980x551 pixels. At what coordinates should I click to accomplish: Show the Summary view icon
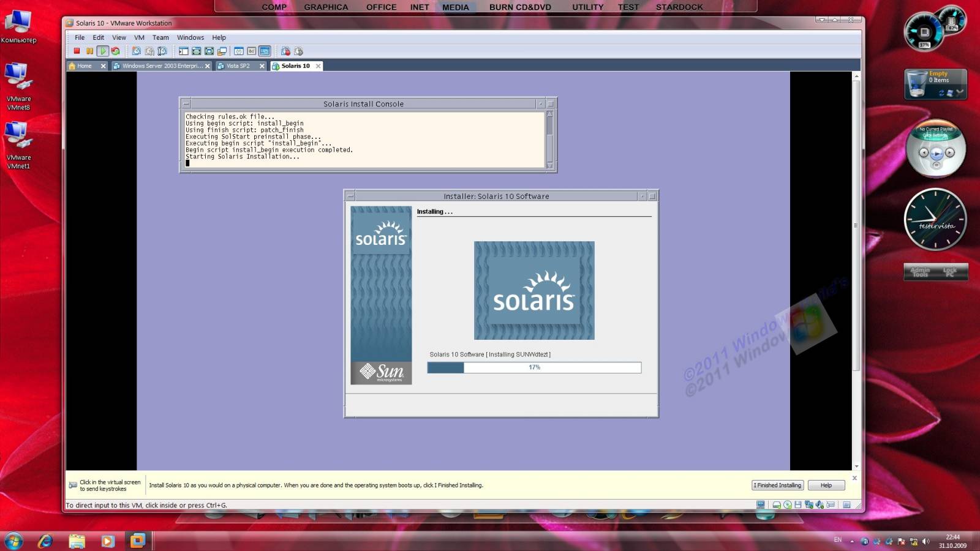(239, 51)
